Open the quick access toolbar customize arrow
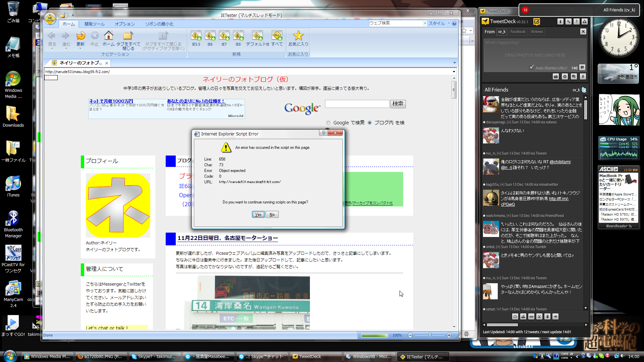 73,15
